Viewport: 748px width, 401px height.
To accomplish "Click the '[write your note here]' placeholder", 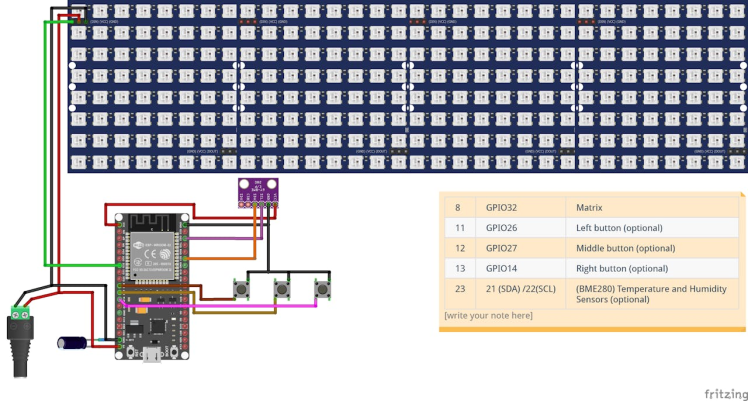I will (x=488, y=315).
